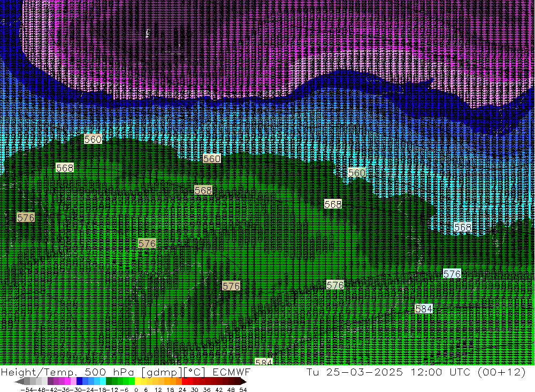
Task: Click the 'Tu' weekday abbreviation
Action: click(312, 372)
